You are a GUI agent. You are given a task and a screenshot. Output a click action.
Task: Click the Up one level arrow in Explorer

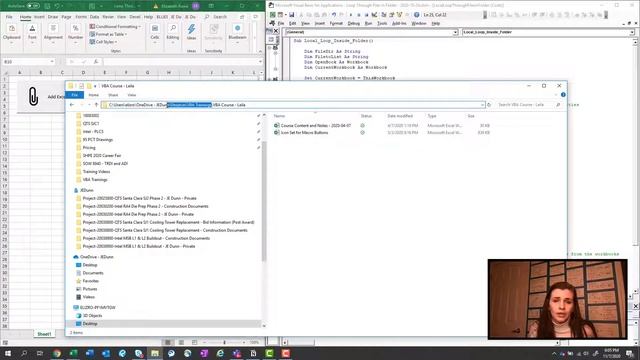pyautogui.click(x=96, y=105)
